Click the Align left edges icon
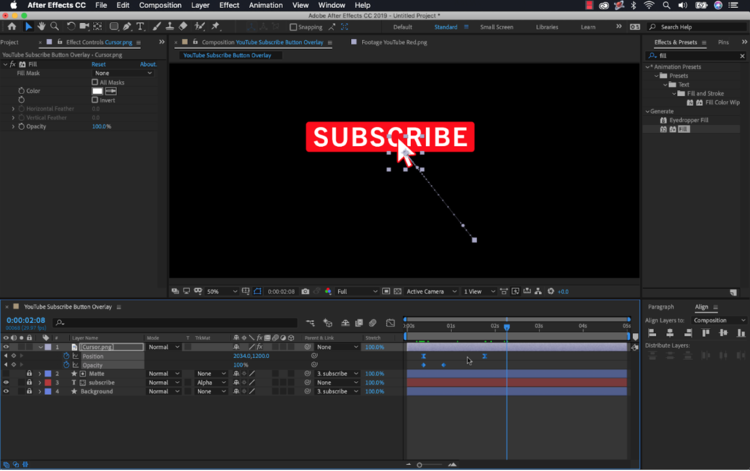 point(652,333)
